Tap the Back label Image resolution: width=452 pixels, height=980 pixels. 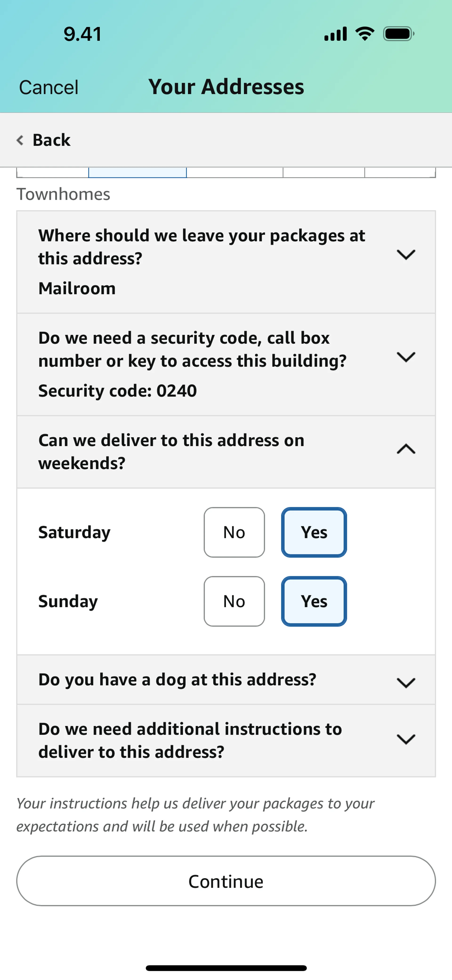coord(51,140)
